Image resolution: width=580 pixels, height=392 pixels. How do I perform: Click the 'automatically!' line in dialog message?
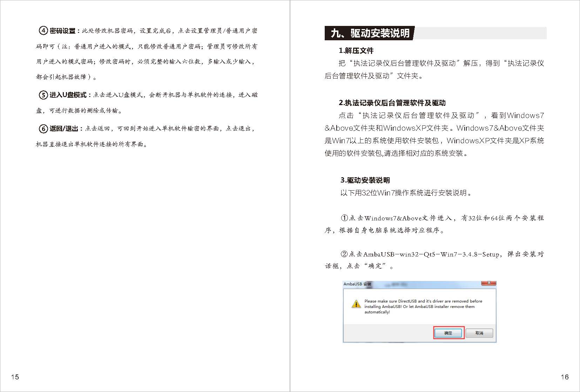click(377, 312)
